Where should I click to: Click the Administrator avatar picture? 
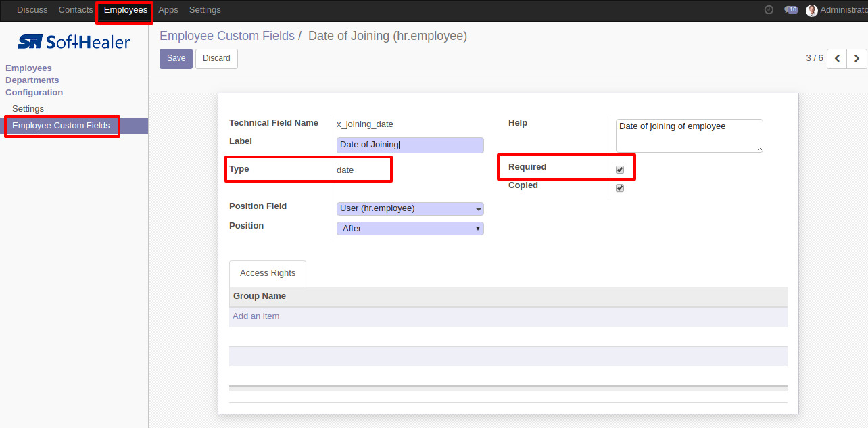tap(812, 10)
